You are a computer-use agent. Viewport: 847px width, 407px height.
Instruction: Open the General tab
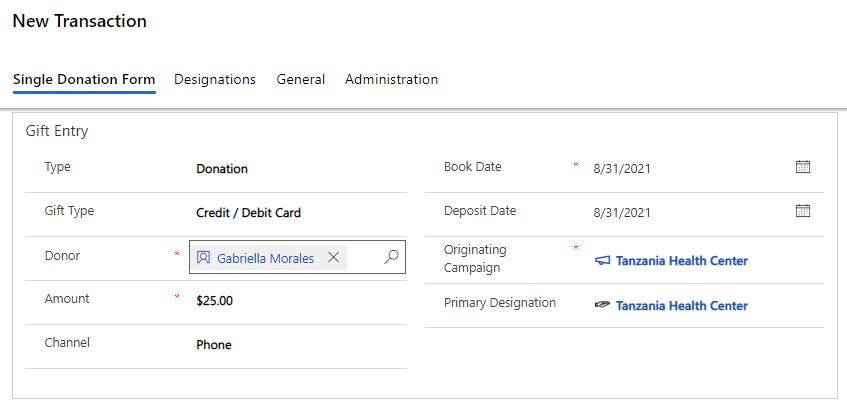pos(301,79)
